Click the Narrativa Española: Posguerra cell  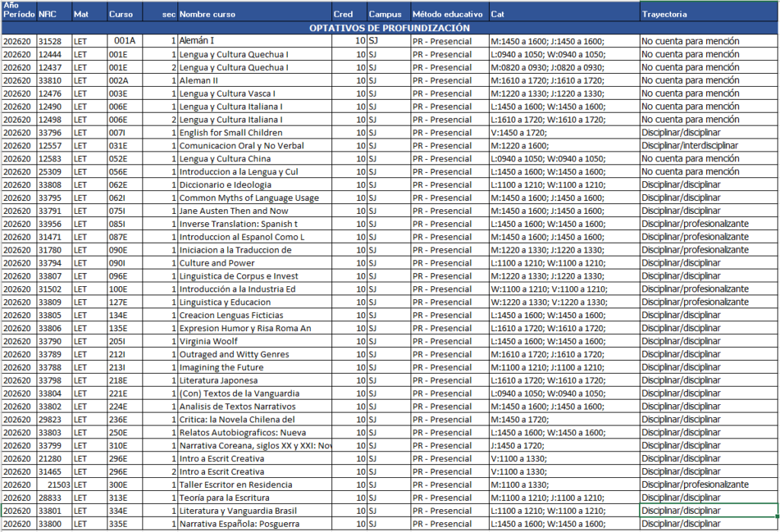254,524
